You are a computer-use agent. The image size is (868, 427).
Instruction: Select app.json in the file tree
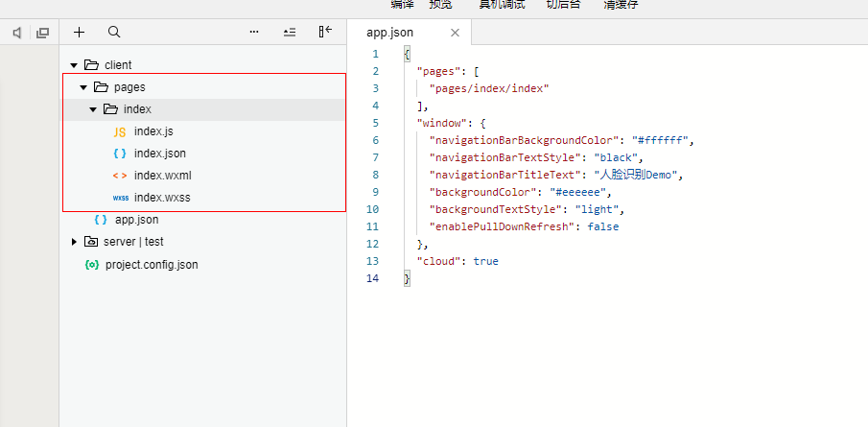(136, 220)
